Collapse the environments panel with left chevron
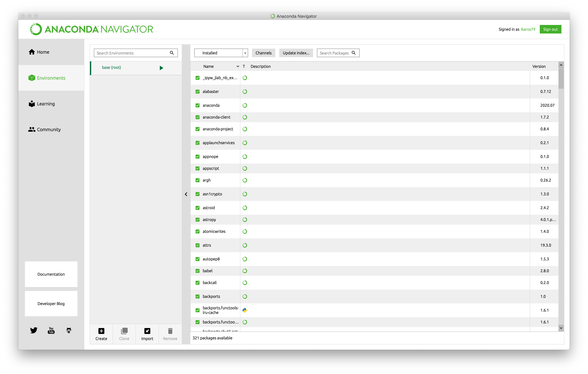Image resolution: width=588 pixels, height=374 pixels. 186,194
